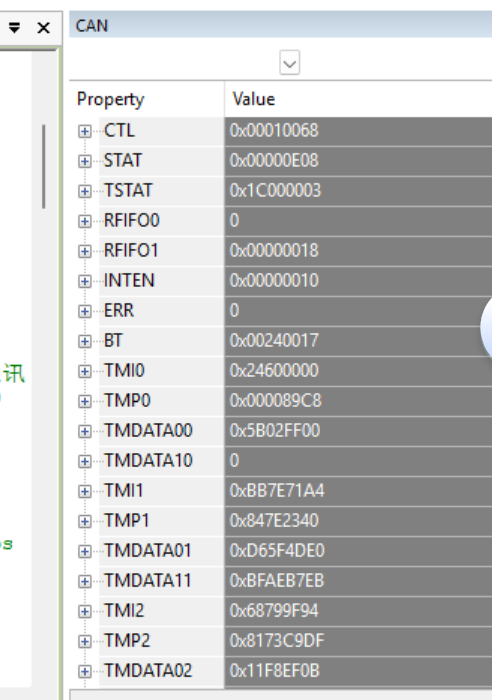Select the STAT value 0x00000E08
Viewport: 492px width, 700px height.
274,161
